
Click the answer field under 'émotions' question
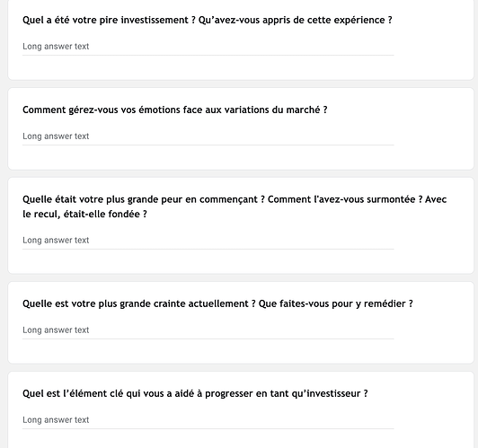(x=208, y=136)
